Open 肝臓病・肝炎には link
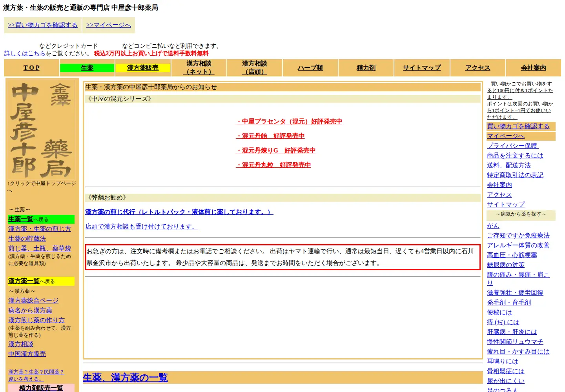 (x=512, y=332)
